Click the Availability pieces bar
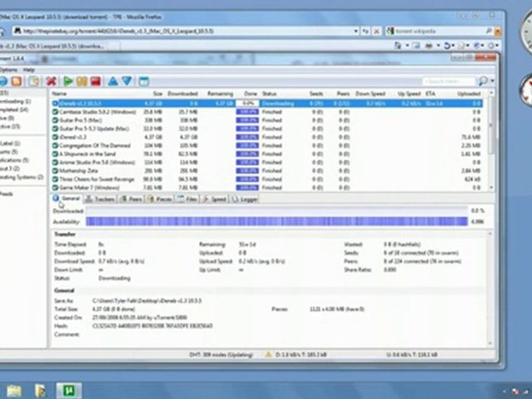Viewport: 532px width, 399px height. pyautogui.click(x=277, y=222)
